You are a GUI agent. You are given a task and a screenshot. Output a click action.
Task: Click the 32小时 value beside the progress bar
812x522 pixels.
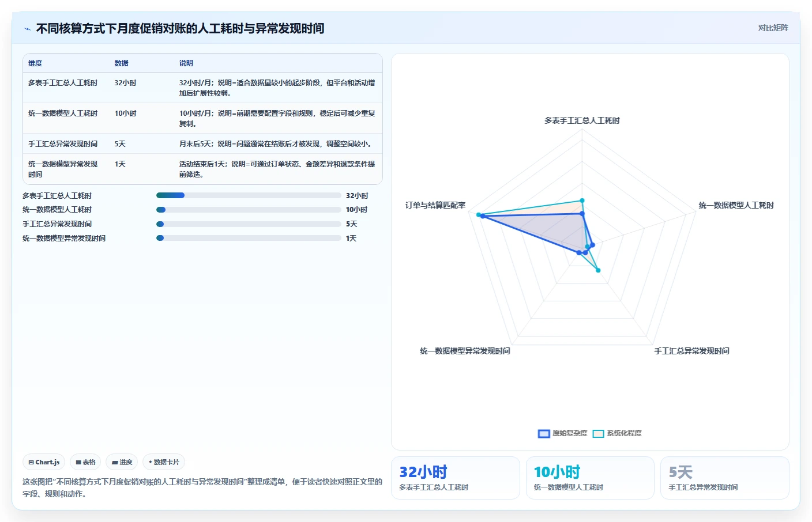pos(357,196)
